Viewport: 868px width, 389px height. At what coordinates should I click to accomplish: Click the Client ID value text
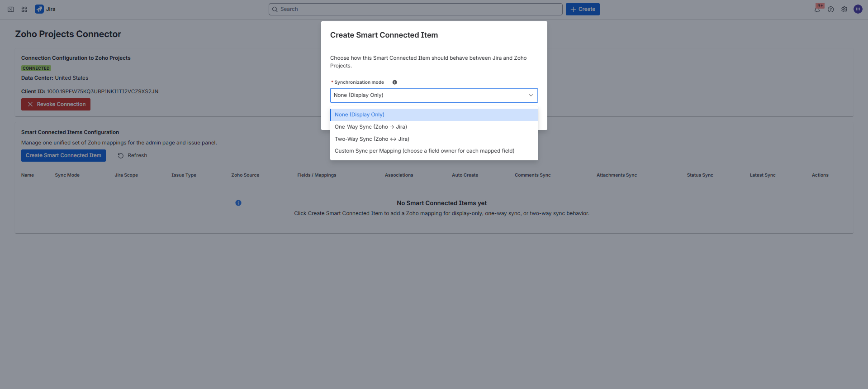(x=103, y=91)
